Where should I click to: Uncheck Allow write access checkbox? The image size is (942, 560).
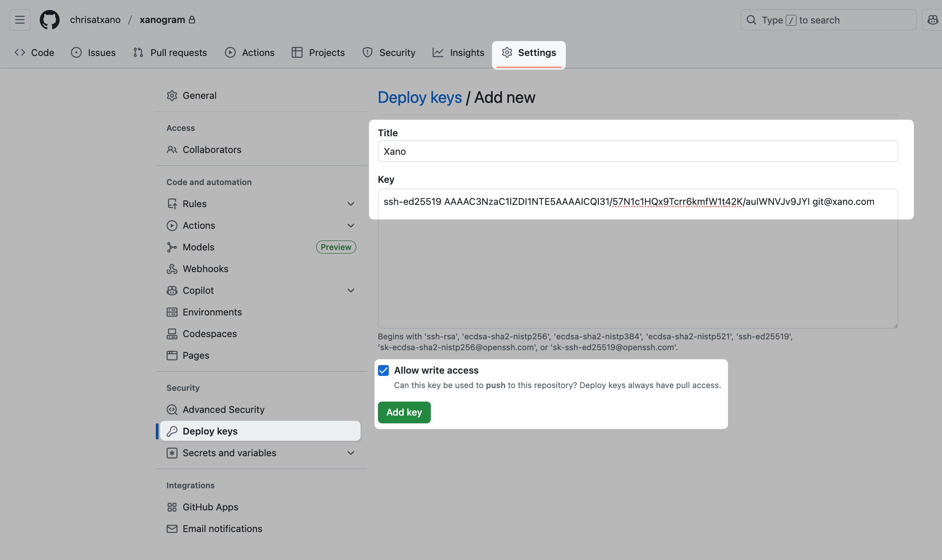383,370
